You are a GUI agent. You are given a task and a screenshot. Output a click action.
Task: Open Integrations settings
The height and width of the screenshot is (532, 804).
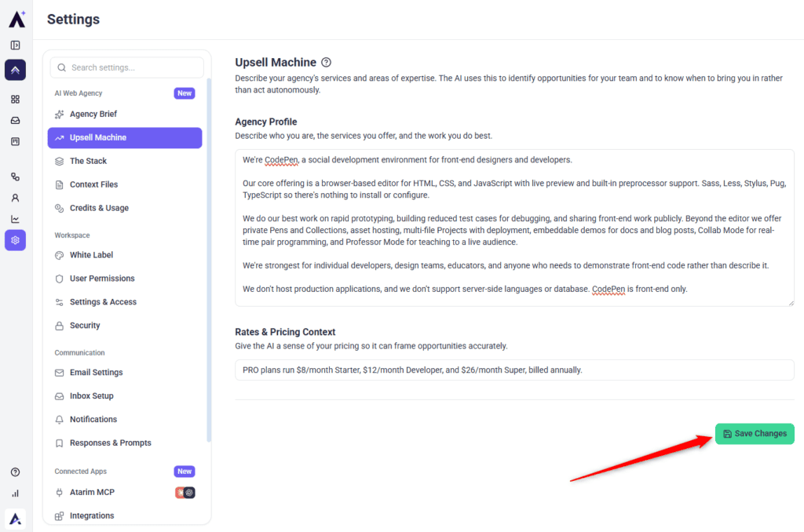[125, 516]
